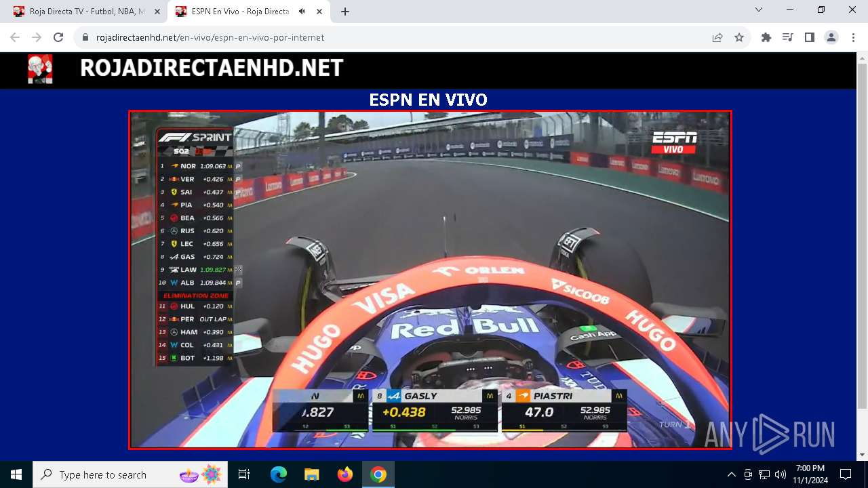Click the ROJADIRECTAENHD.NET header title
868x488 pixels.
(x=212, y=68)
